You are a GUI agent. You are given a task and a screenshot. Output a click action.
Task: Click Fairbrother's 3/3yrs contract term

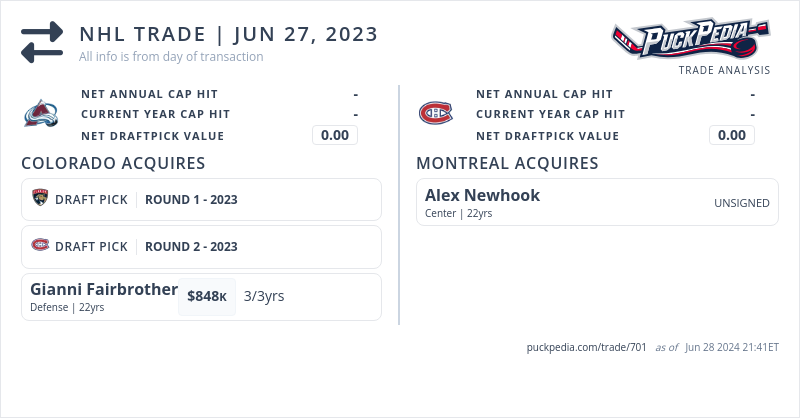[x=264, y=296]
